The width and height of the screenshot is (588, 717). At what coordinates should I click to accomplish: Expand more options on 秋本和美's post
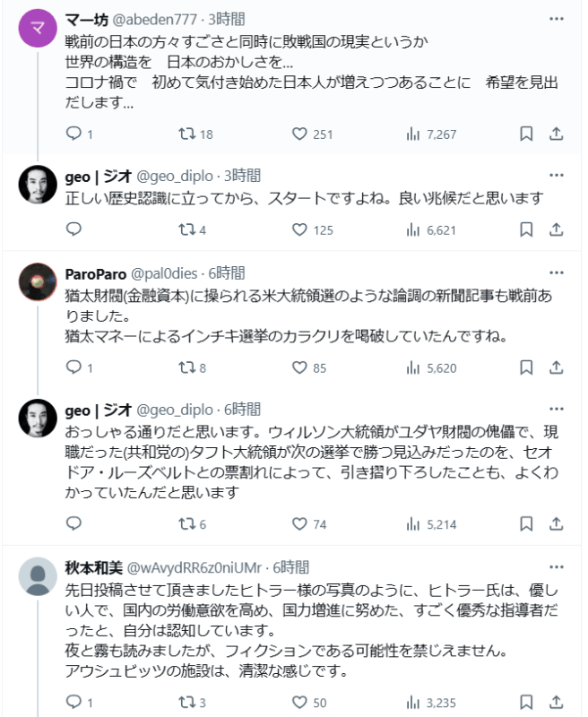click(556, 567)
